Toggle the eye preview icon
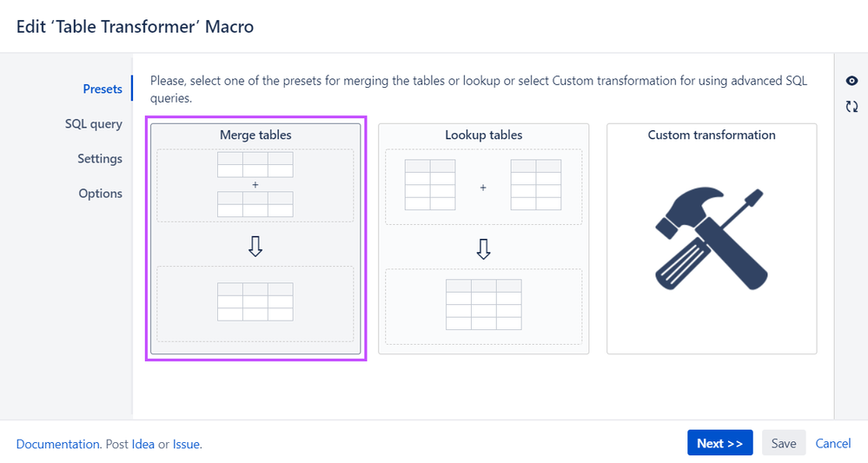 851,81
